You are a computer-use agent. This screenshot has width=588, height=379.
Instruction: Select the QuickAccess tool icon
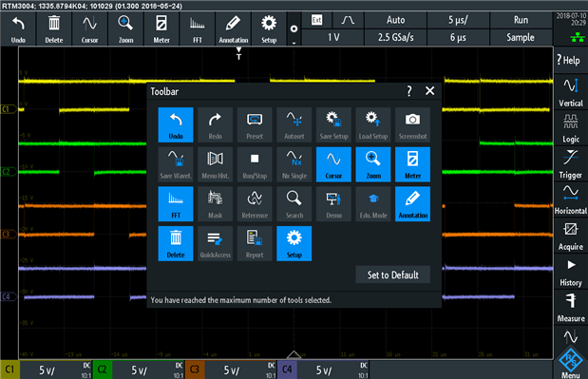coord(216,243)
